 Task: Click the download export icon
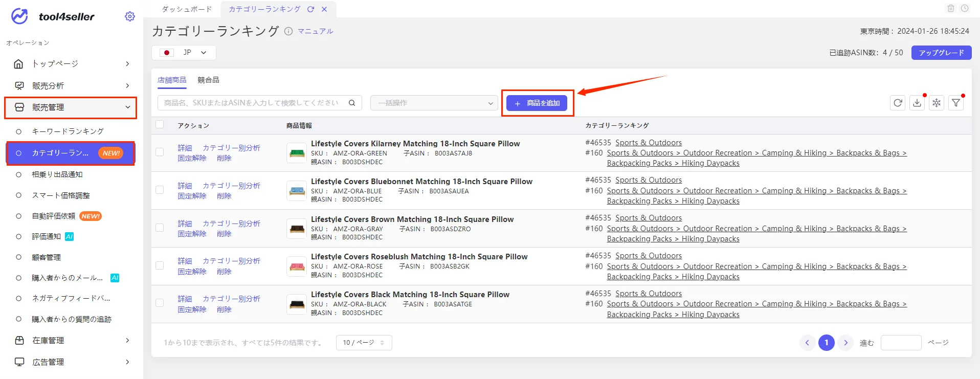[917, 103]
